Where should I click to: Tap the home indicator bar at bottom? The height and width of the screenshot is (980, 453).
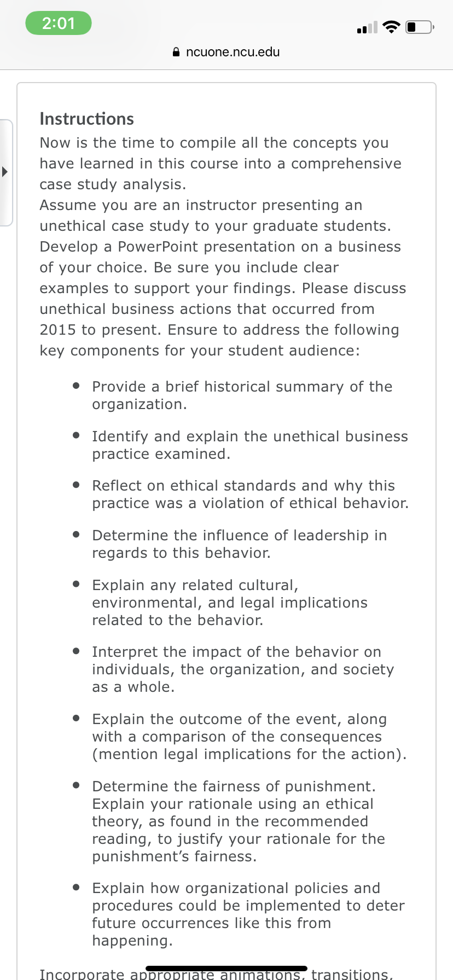(x=226, y=968)
